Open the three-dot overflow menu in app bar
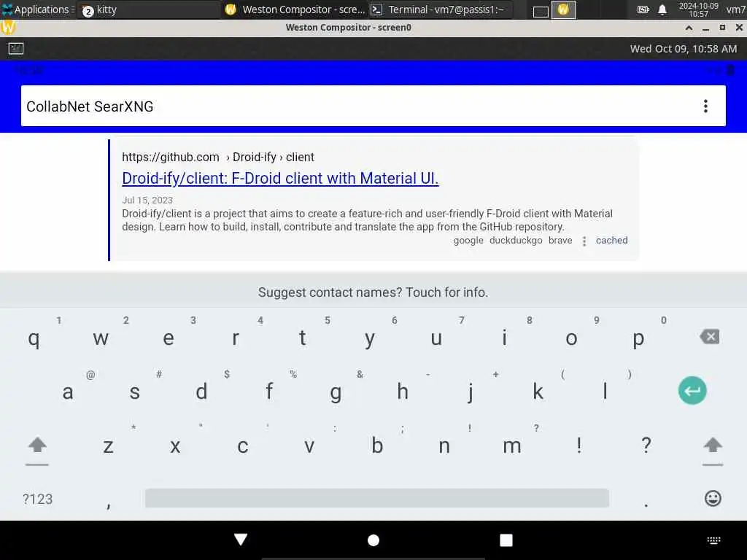747x560 pixels. 705,106
